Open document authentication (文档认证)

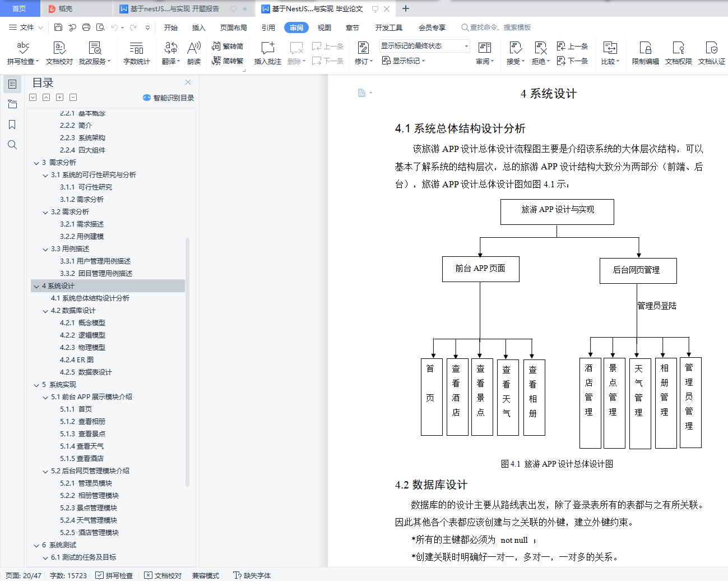click(x=711, y=53)
